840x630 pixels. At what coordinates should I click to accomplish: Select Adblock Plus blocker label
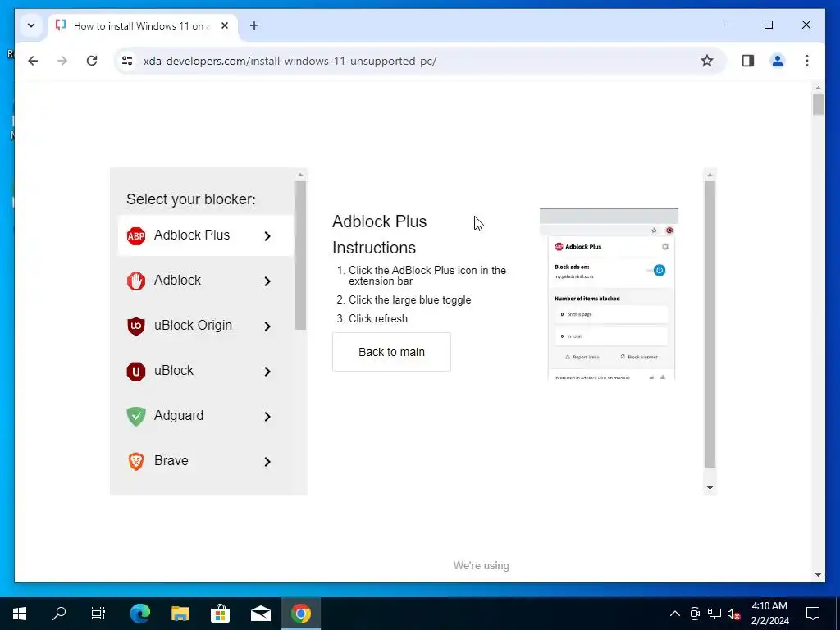click(x=192, y=235)
